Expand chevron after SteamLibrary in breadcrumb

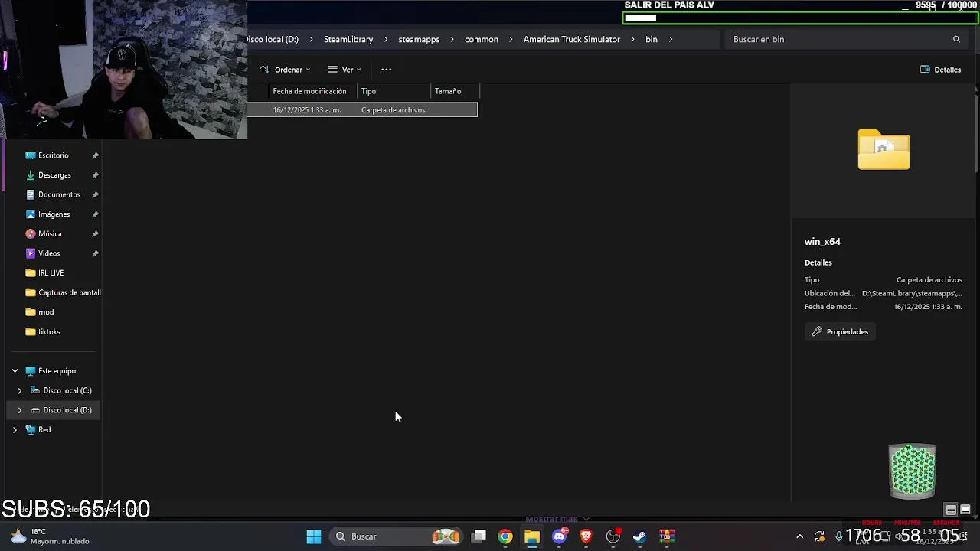pyautogui.click(x=386, y=39)
